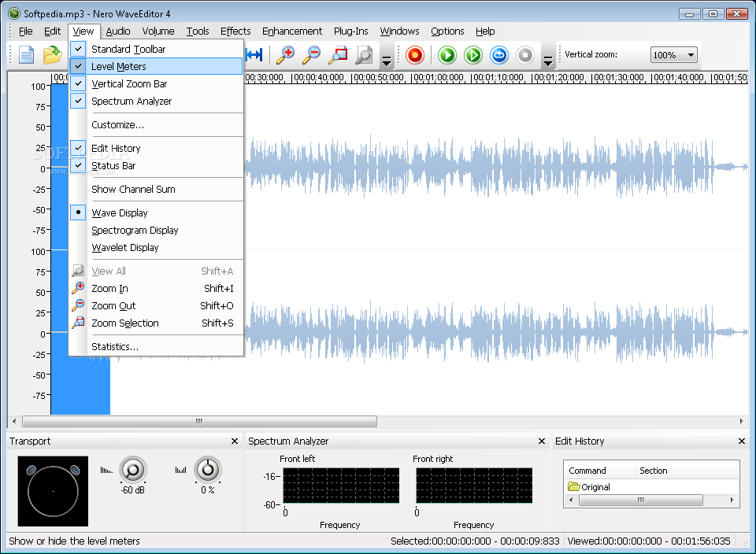Select the Original entry in Edit History
This screenshot has height=554, width=756.
coord(595,487)
